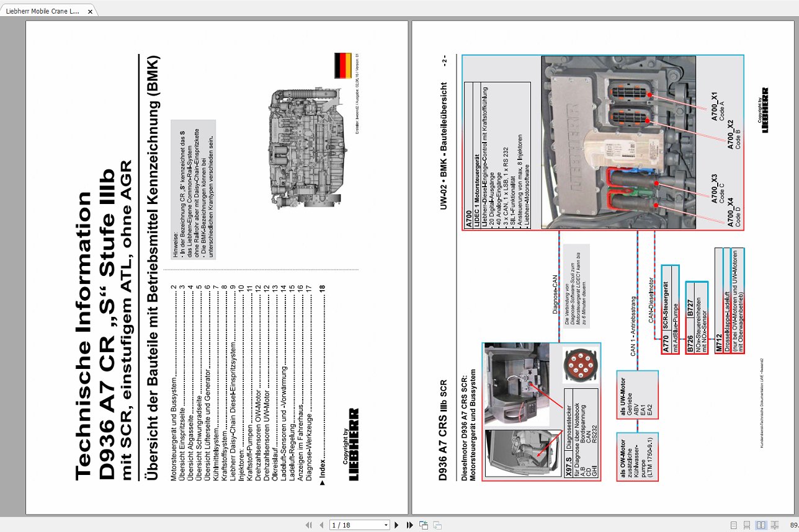Click the 'A700_X4 Code D' label
The height and width of the screenshot is (532, 799).
[x=734, y=213]
